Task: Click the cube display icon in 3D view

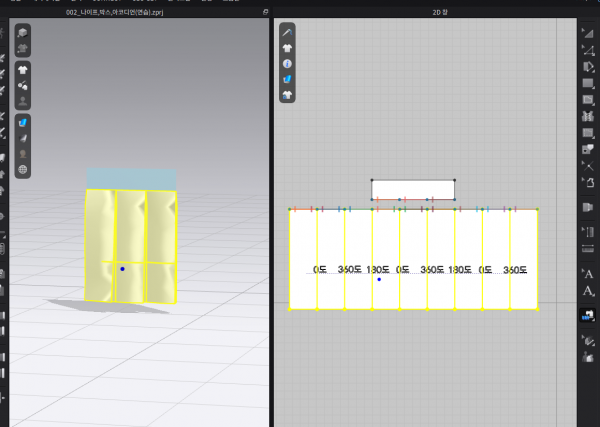Action: (x=23, y=34)
